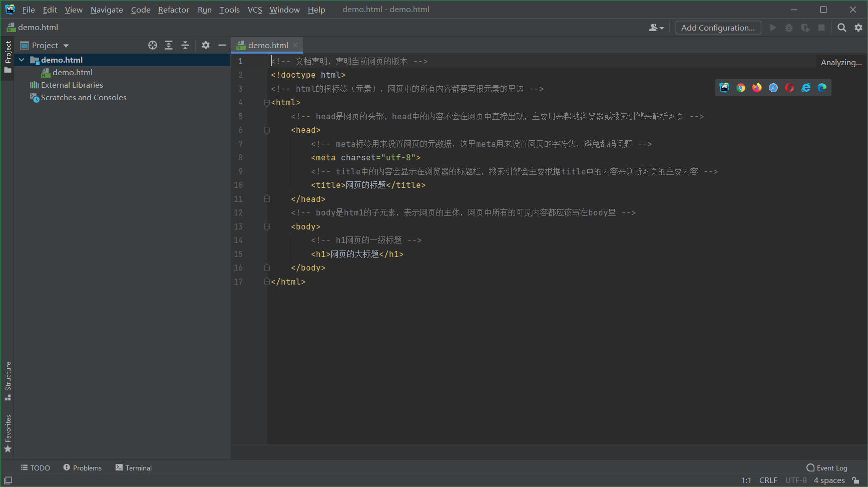868x487 pixels.
Task: Fold the head tag at line 6
Action: tap(267, 130)
